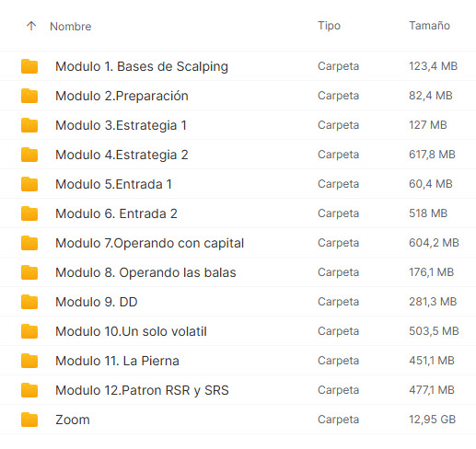Select the Modulo 2.Preparación folder icon
The height and width of the screenshot is (449, 476).
point(29,96)
